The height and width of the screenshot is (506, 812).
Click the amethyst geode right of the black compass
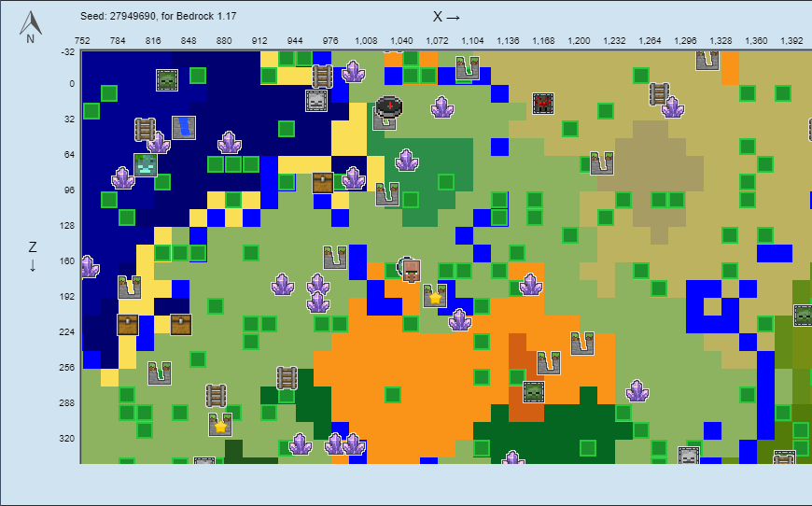tap(442, 107)
